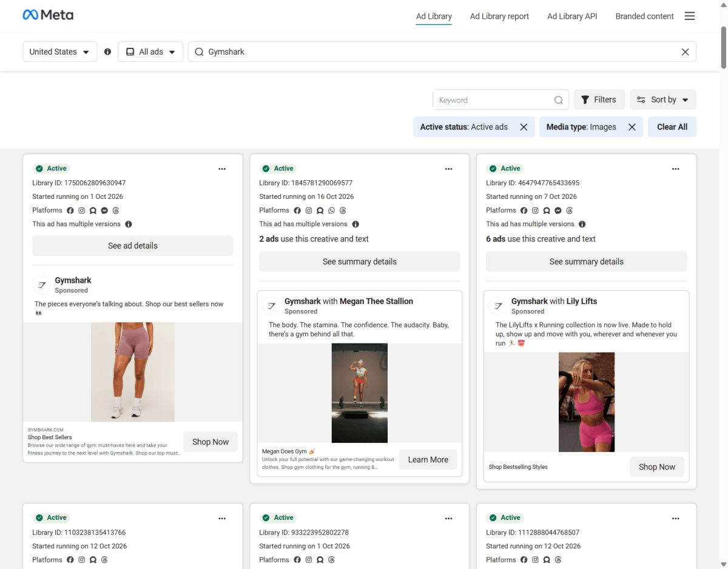Click Shop Now on best sellers ad
This screenshot has width=728, height=569.
(211, 442)
